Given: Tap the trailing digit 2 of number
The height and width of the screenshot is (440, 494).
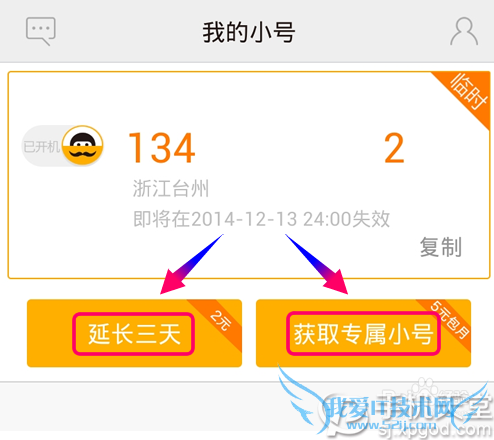Looking at the screenshot, I should [394, 147].
